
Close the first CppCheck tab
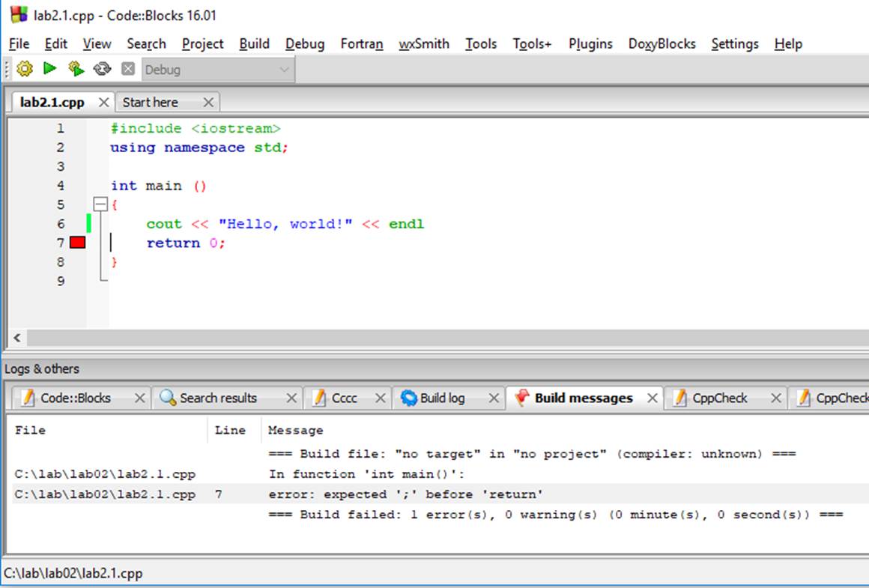[776, 398]
